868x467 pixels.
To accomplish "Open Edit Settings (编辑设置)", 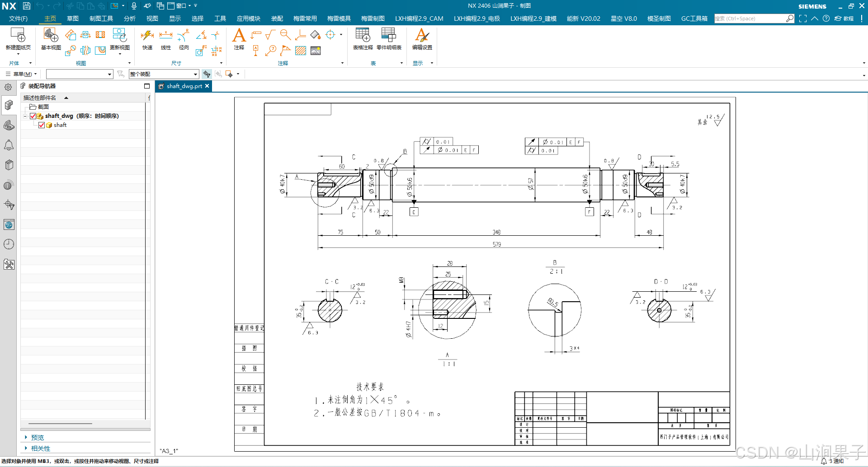I will [422, 38].
